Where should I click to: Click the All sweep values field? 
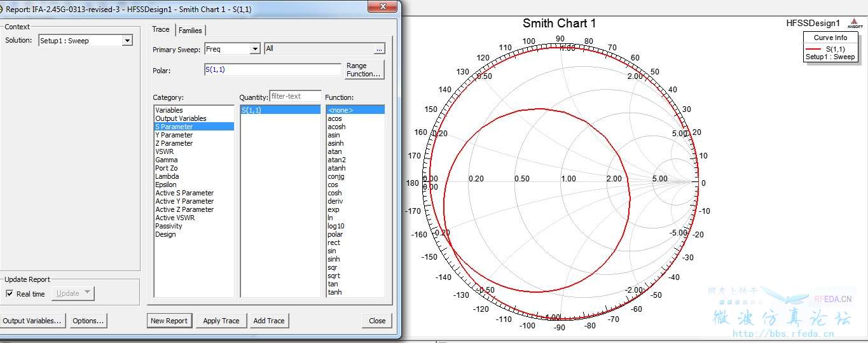(319, 49)
